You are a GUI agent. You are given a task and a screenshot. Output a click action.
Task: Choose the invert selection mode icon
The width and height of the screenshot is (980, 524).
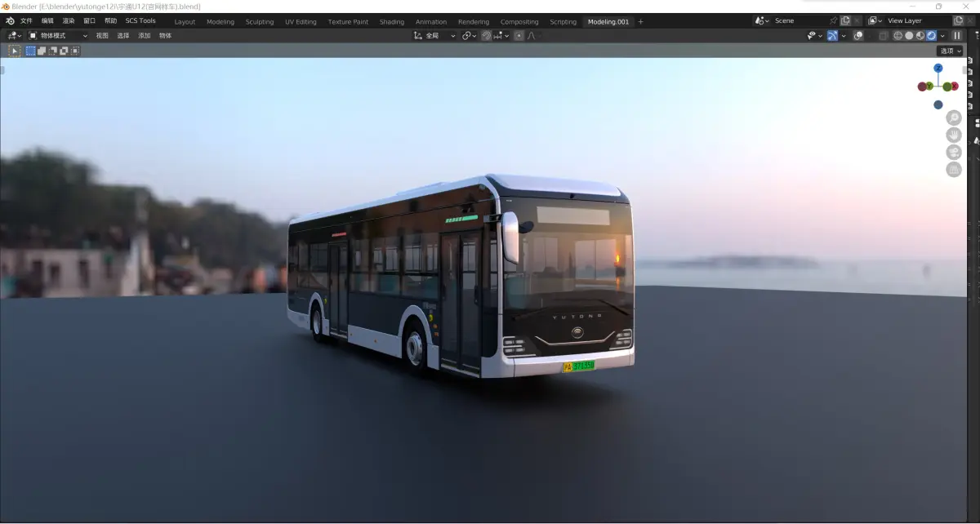pyautogui.click(x=64, y=51)
